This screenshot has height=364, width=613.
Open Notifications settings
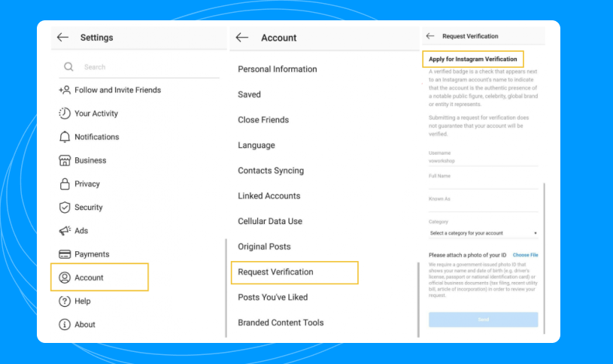[96, 137]
